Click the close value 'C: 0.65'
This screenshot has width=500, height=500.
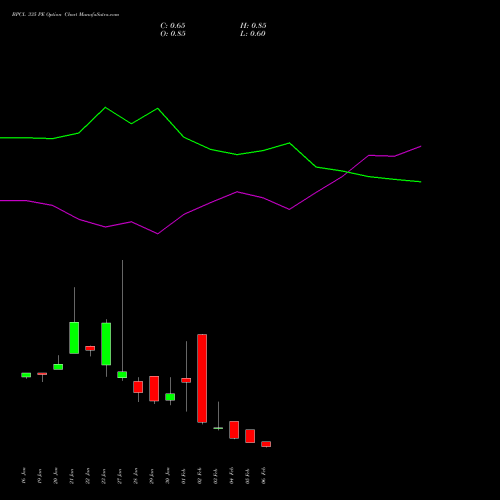tap(173, 26)
